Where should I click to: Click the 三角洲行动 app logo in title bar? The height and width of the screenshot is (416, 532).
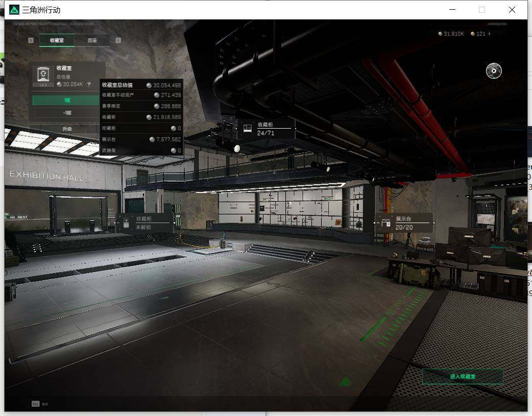pyautogui.click(x=14, y=10)
